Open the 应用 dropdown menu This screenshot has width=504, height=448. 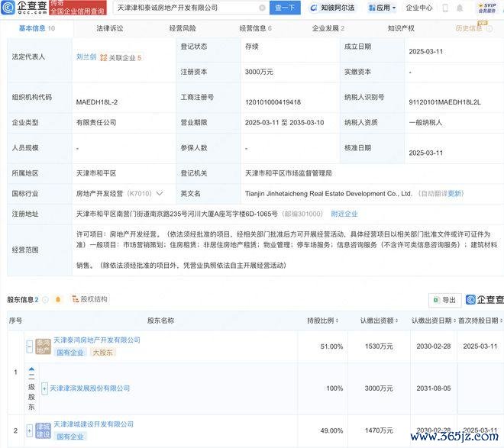382,8
